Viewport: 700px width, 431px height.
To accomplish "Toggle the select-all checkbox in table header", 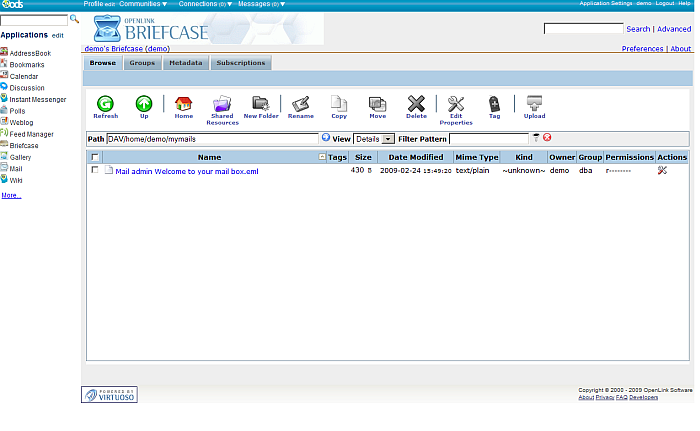I will point(95,157).
